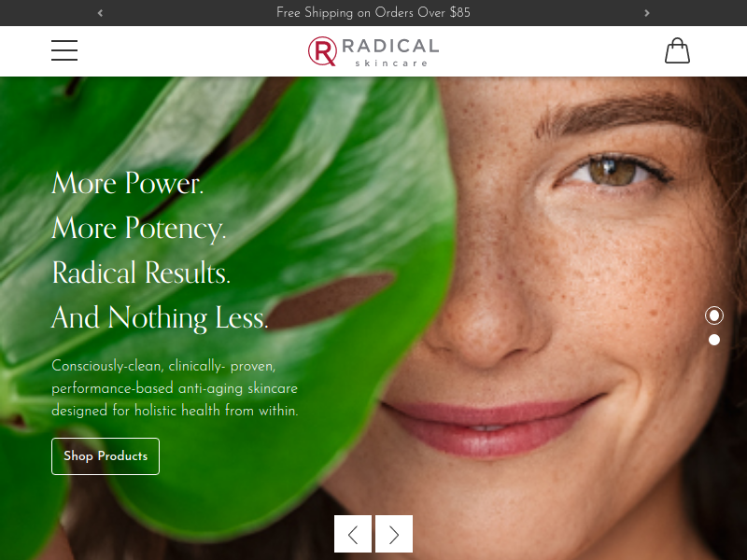Click the Free Shipping announcement text

373,13
